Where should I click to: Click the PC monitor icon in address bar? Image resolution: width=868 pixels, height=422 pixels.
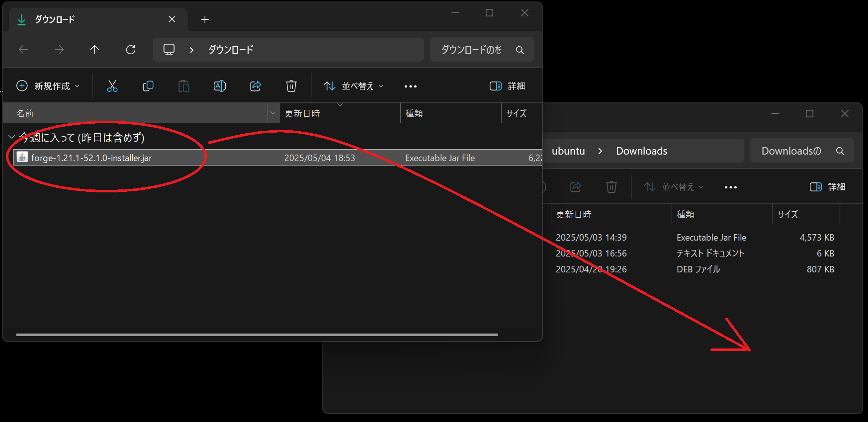coord(169,49)
